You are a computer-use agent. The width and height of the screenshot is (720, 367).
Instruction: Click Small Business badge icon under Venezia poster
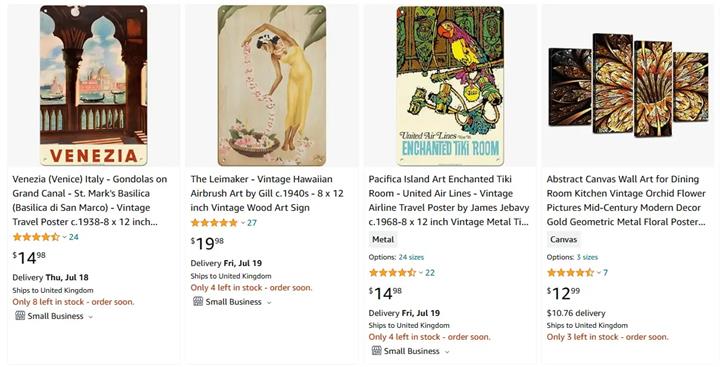[20, 316]
